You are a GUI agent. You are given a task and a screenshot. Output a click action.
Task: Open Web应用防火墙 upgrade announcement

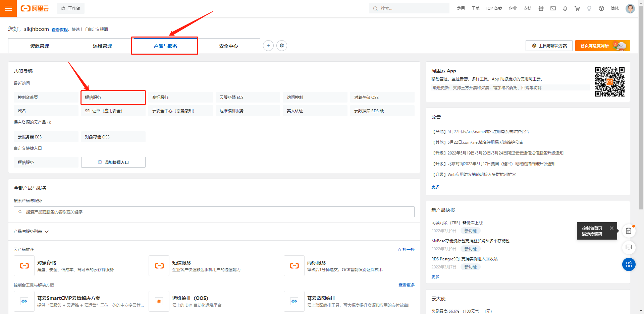pos(474,175)
